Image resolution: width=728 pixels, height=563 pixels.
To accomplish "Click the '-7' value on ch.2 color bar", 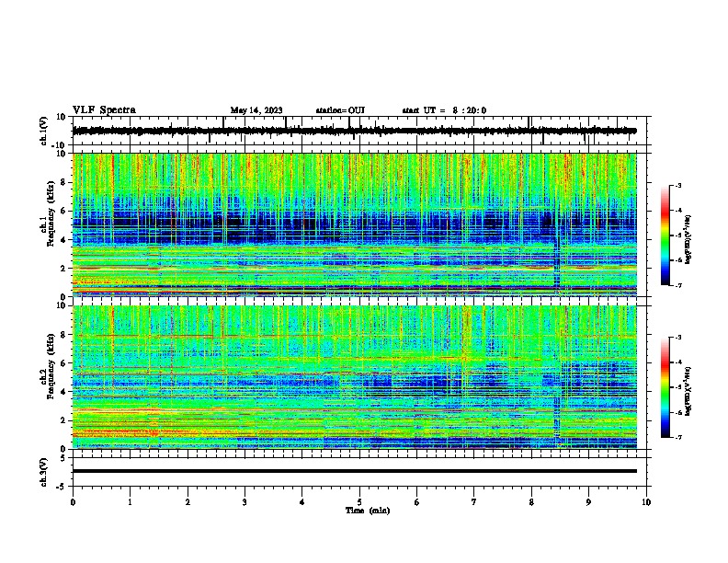I will click(677, 437).
